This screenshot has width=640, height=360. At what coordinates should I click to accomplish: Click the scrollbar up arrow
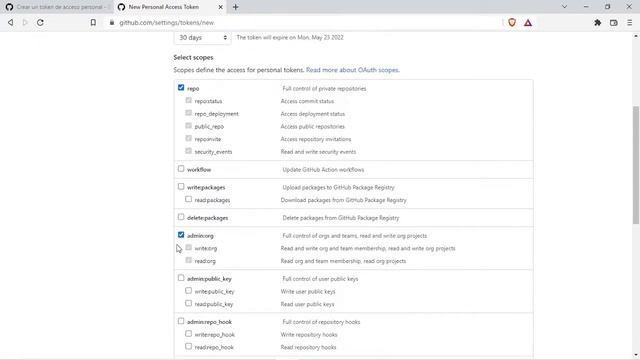click(x=636, y=36)
